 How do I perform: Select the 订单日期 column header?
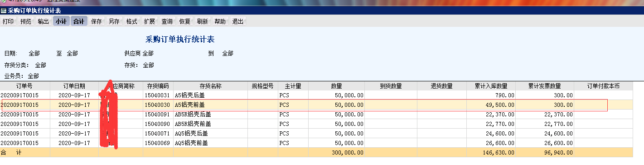tap(74, 86)
